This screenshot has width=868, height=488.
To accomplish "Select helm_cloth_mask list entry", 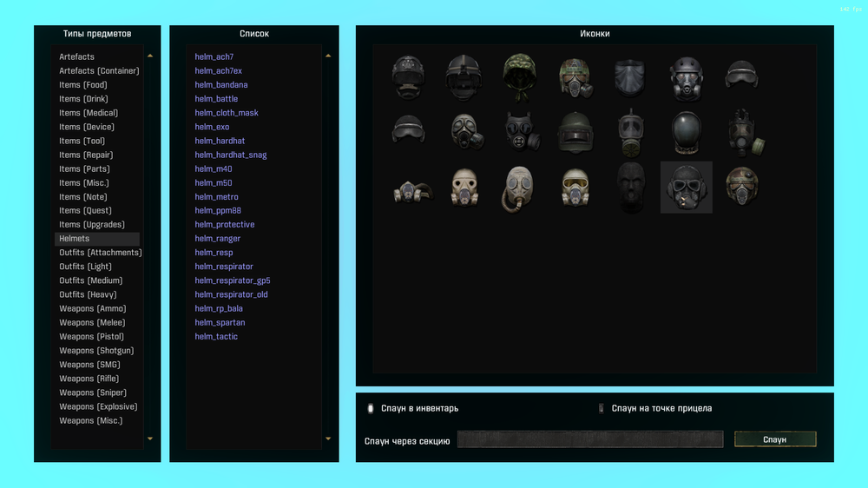I will [x=227, y=113].
